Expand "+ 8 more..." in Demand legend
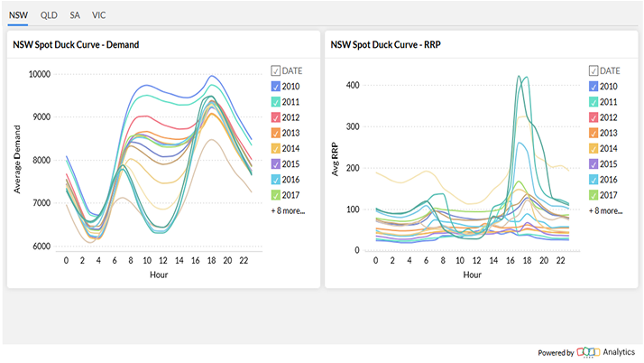Image resolution: width=644 pixels, height=363 pixels. tap(288, 210)
